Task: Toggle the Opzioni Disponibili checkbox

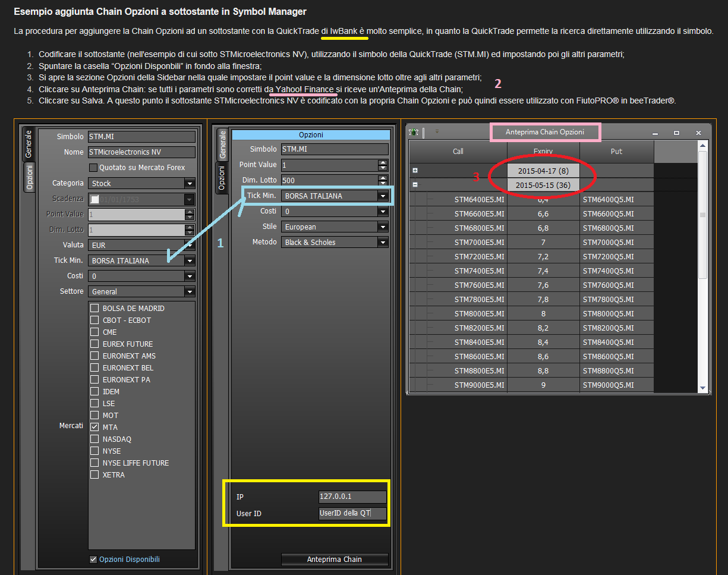Action: [x=93, y=559]
